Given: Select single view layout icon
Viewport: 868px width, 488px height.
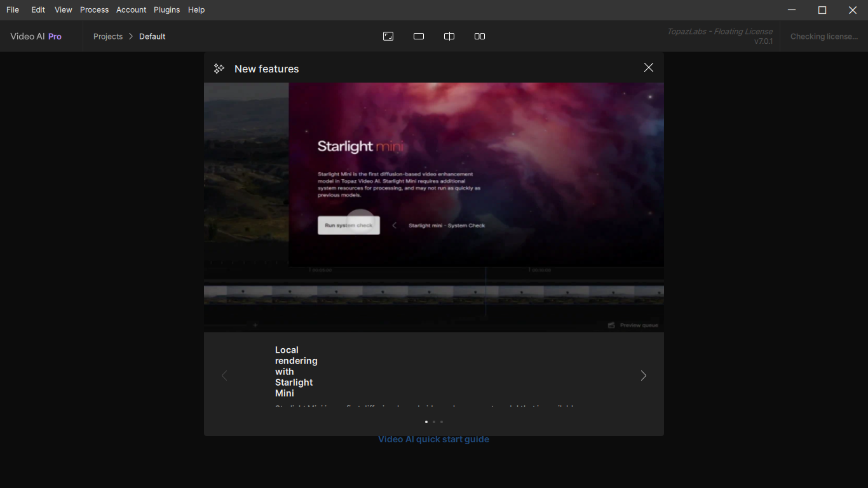Looking at the screenshot, I should [419, 36].
